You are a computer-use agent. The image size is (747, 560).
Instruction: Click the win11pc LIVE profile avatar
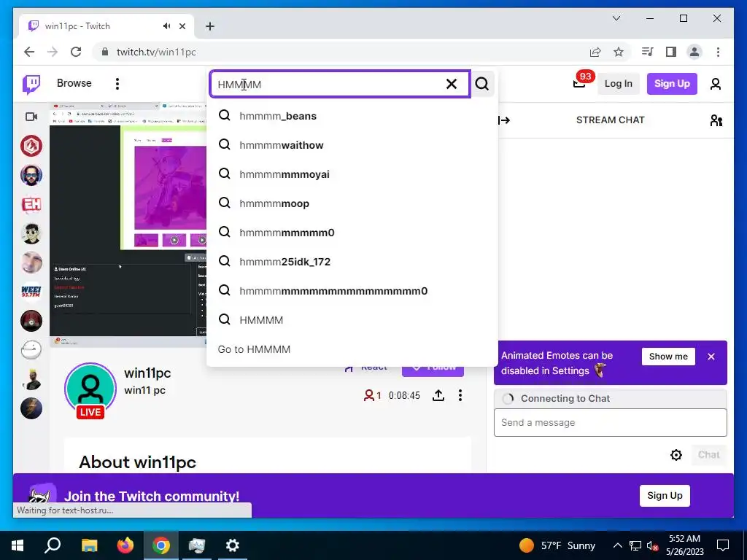[x=90, y=389]
